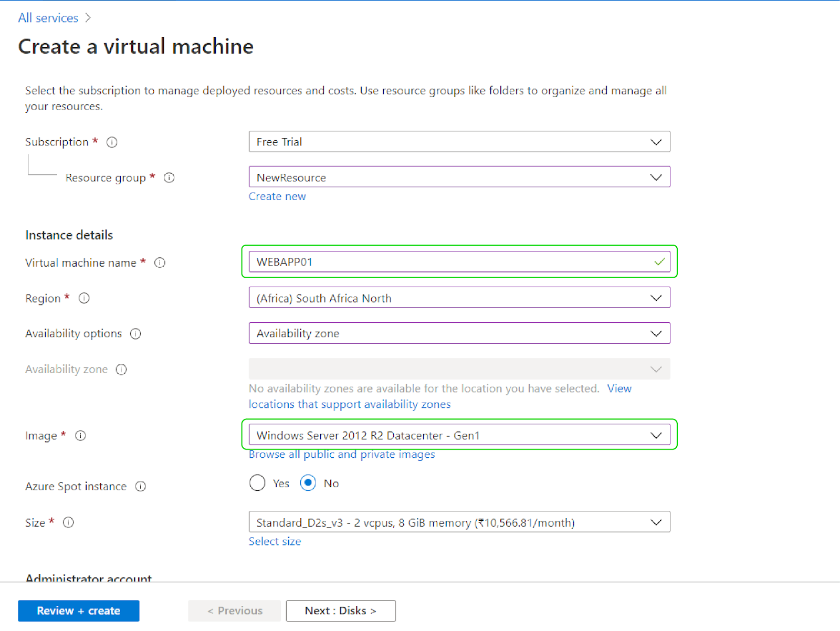
Task: Click the Image info icon
Action: [80, 435]
